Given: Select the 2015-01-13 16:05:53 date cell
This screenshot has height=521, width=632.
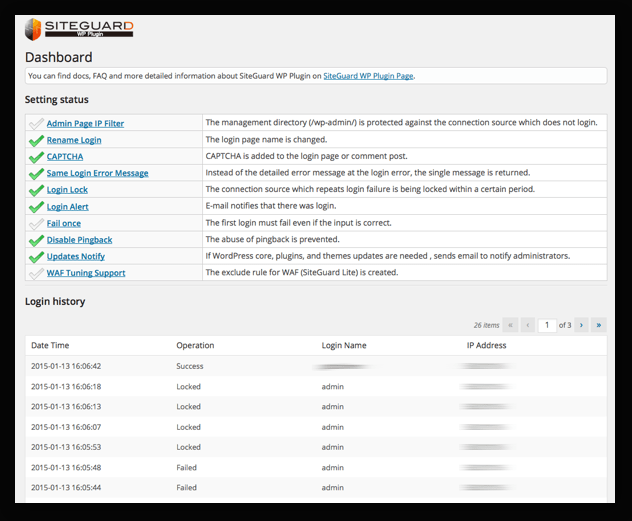Looking at the screenshot, I should [66, 447].
